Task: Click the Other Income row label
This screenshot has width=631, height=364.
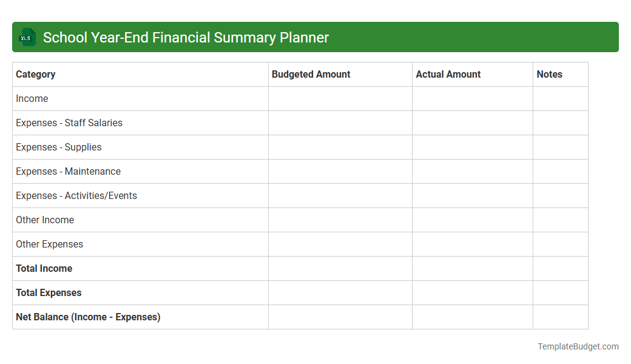Action: point(45,220)
